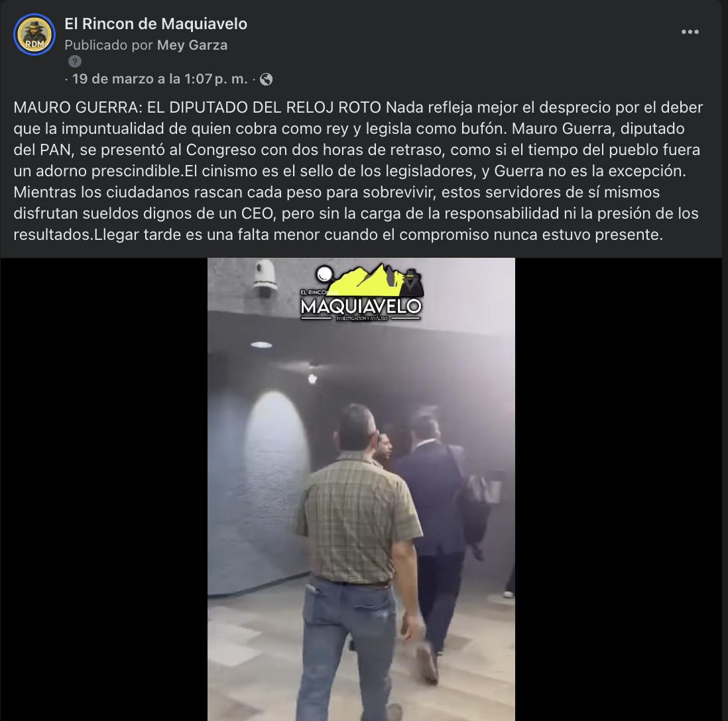
Task: Click the 'Publicado por' label
Action: (x=109, y=45)
